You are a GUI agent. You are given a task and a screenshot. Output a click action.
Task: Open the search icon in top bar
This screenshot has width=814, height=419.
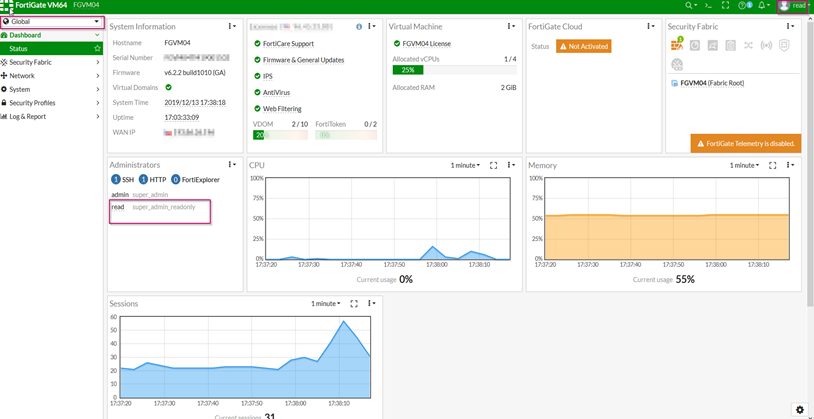click(689, 6)
